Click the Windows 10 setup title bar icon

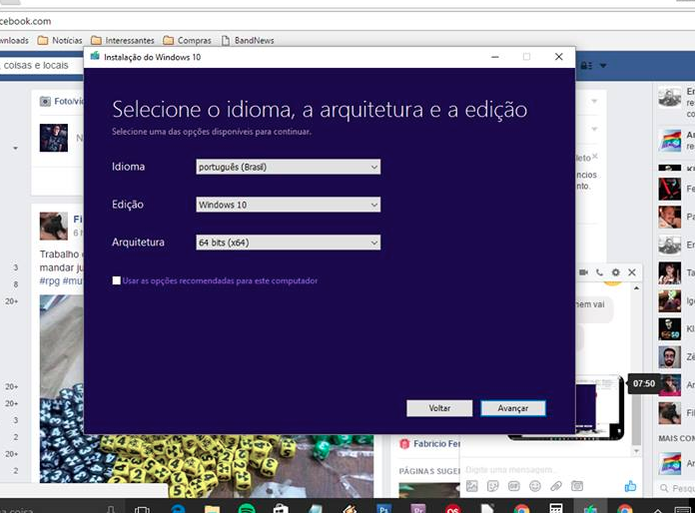[95, 56]
